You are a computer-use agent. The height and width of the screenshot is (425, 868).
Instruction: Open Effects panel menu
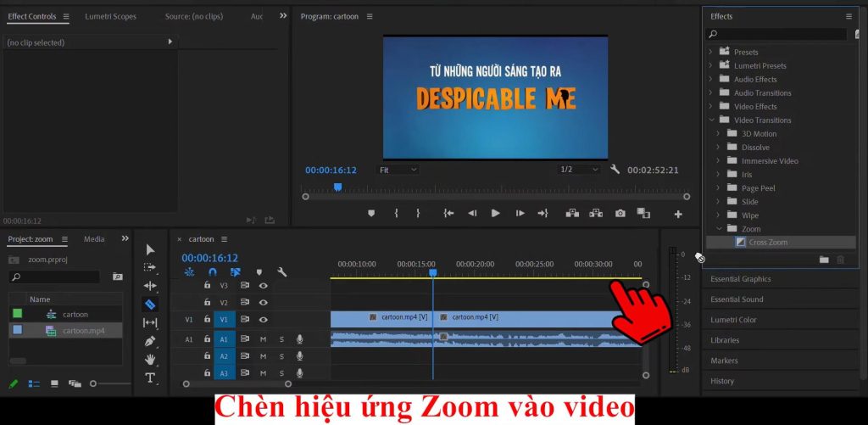pyautogui.click(x=849, y=17)
